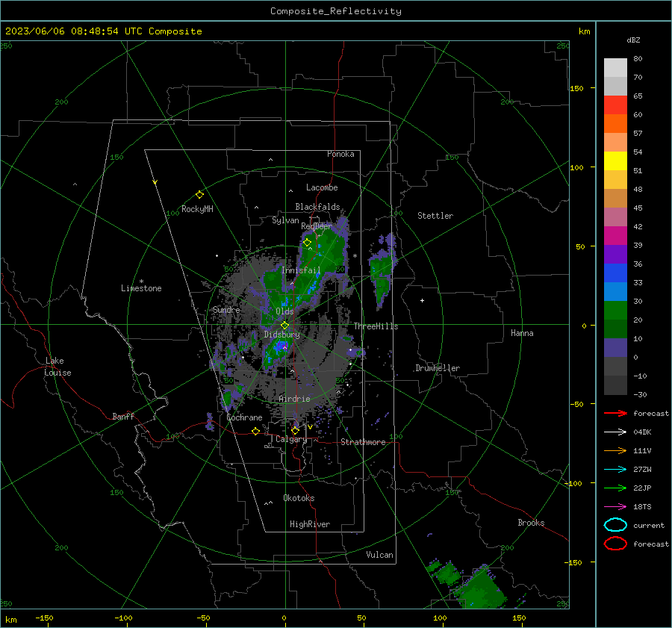
Task: Select the white 04DK arrow legend entry
Action: (x=615, y=432)
